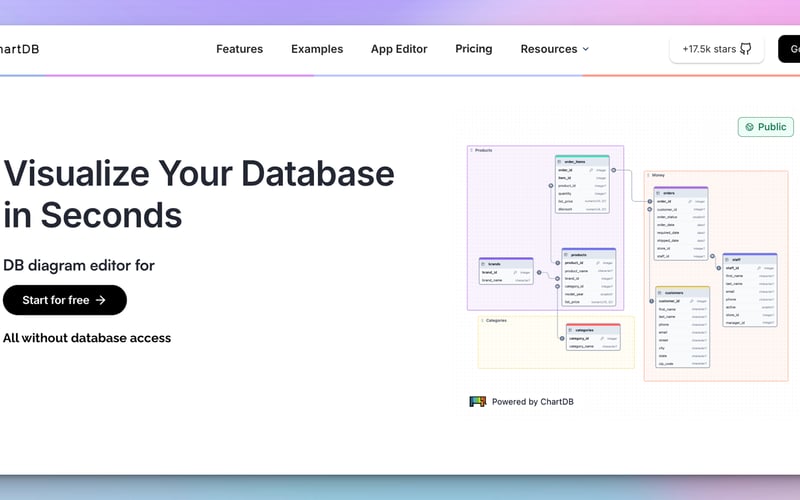Click the arrow icon in Start for free
This screenshot has height=500, width=800.
click(101, 300)
